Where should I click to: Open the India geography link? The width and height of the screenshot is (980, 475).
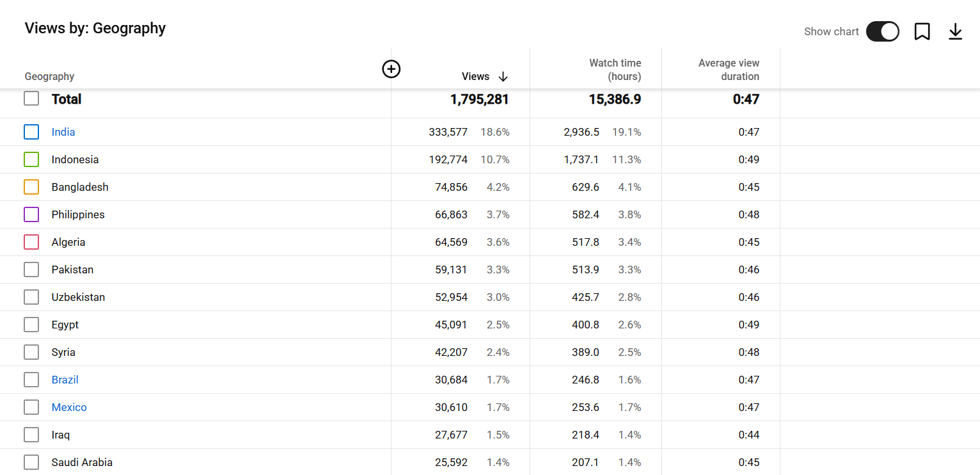[x=63, y=132]
